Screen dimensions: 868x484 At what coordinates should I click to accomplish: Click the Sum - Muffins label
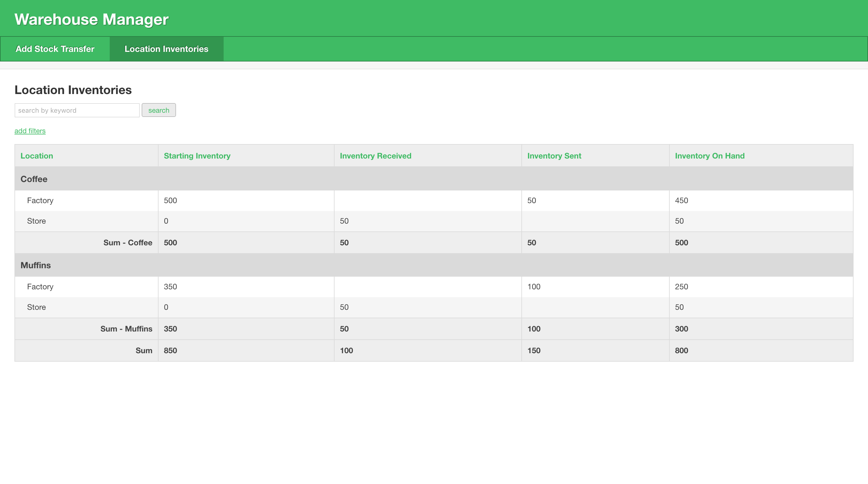[126, 329]
